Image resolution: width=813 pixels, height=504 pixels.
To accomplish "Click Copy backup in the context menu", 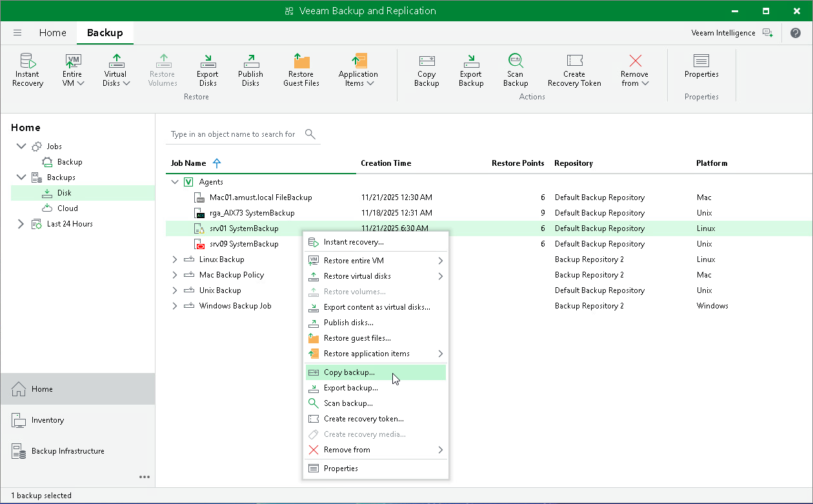I will [350, 372].
